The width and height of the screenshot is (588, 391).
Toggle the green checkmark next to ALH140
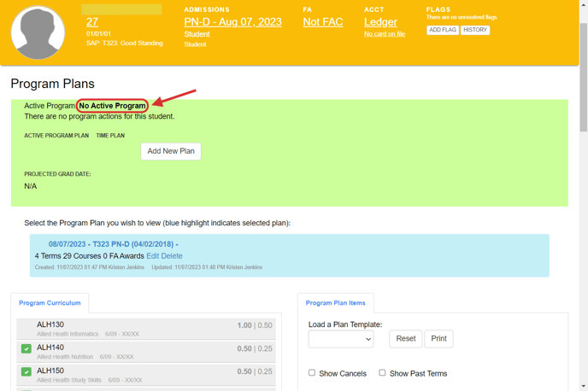coord(26,348)
